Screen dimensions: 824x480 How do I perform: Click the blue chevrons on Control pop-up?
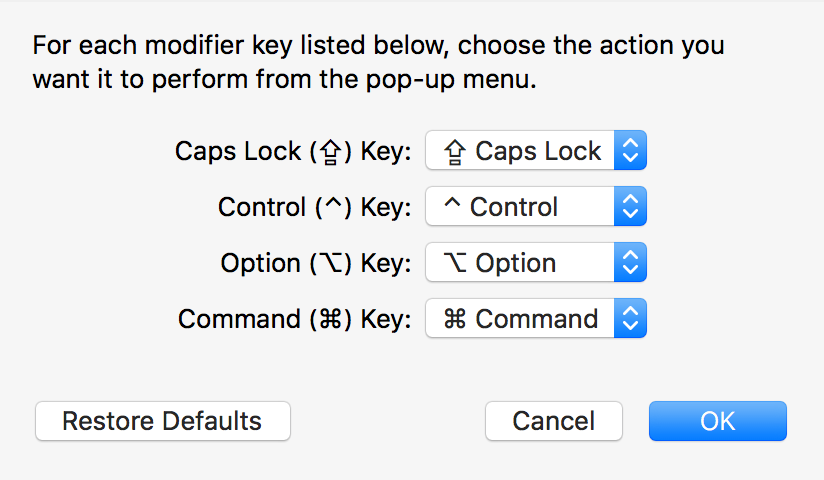[630, 206]
